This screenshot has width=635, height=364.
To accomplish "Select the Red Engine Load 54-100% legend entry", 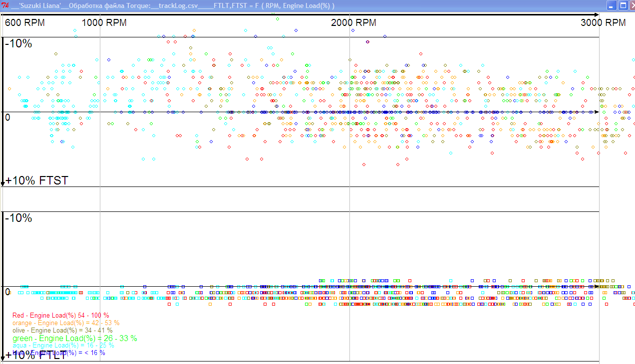I will click(x=60, y=316).
